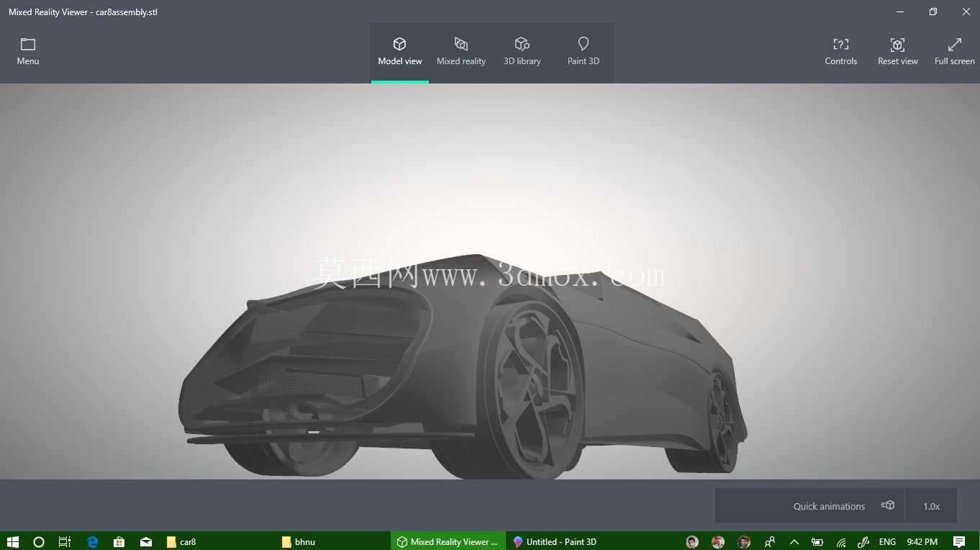Minimize the Mixed Reality Viewer window

(x=900, y=12)
